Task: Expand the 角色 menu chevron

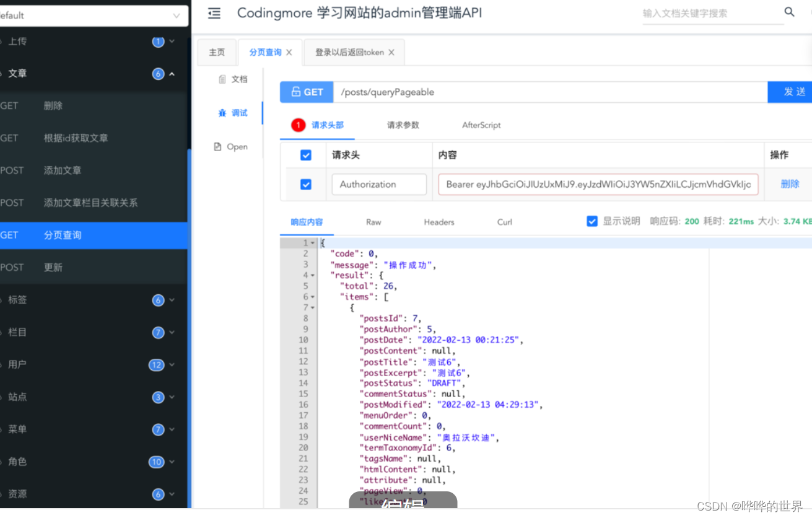Action: coord(172,462)
